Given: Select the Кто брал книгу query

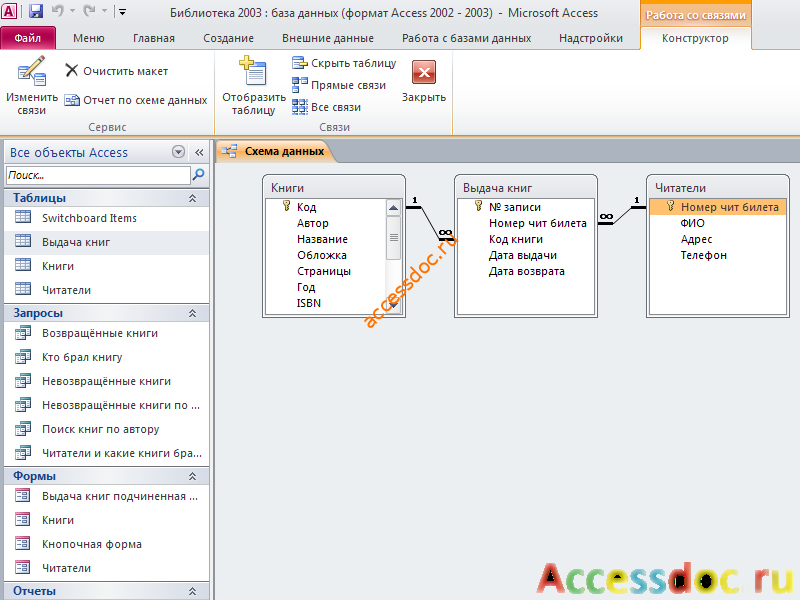Looking at the screenshot, I should (107, 357).
